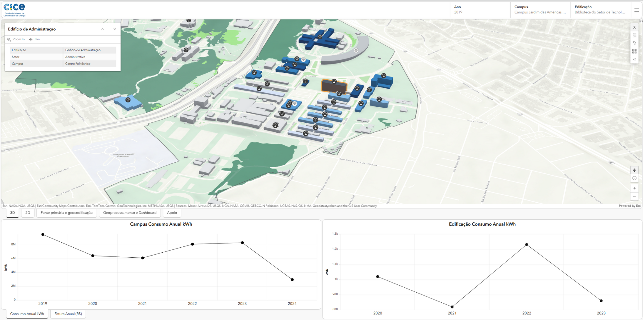Open the Campus filter dropdown
This screenshot has width=644, height=320.
coord(540,10)
